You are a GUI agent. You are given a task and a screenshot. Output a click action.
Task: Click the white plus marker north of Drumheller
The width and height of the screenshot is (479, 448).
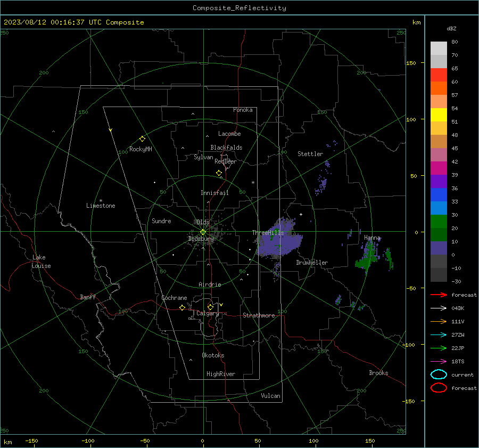coord(301,214)
